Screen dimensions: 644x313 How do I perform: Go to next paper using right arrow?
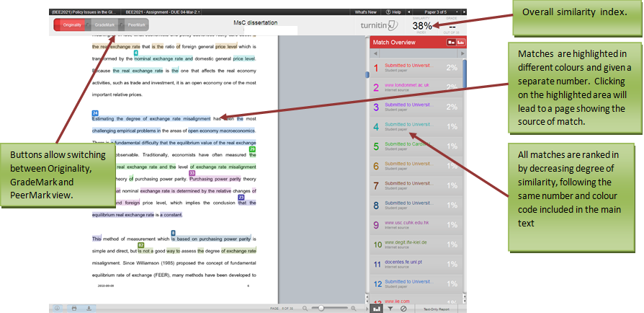coord(463,12)
